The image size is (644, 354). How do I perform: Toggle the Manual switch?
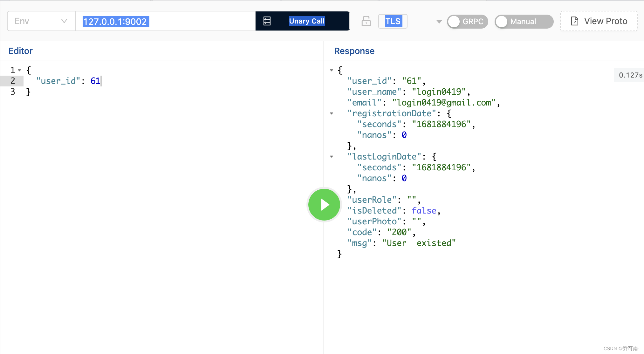click(523, 22)
